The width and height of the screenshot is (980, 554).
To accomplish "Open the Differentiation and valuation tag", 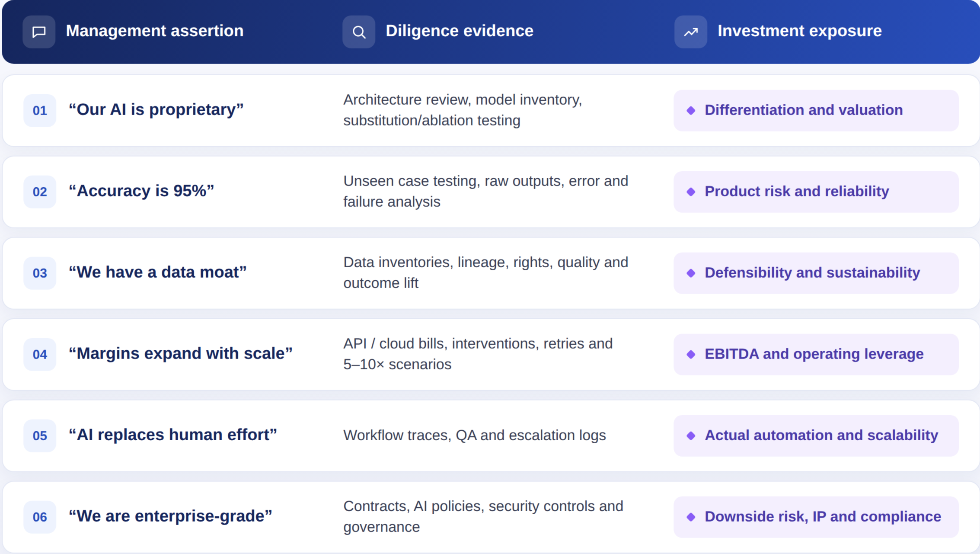I will pyautogui.click(x=816, y=110).
